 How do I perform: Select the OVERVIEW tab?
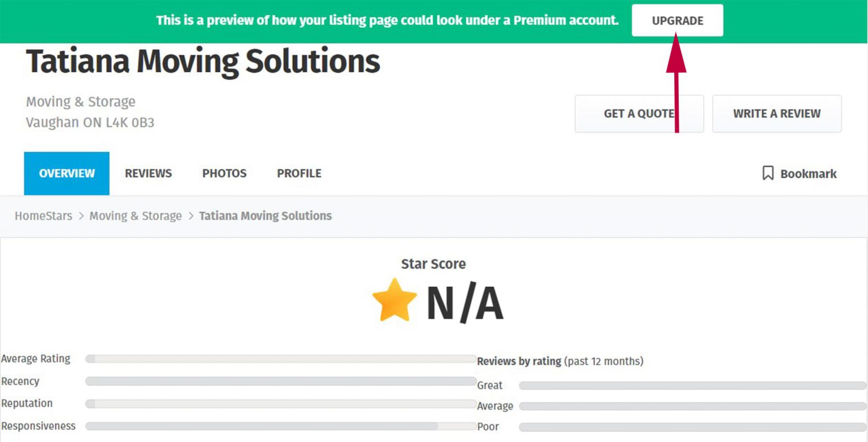67,173
